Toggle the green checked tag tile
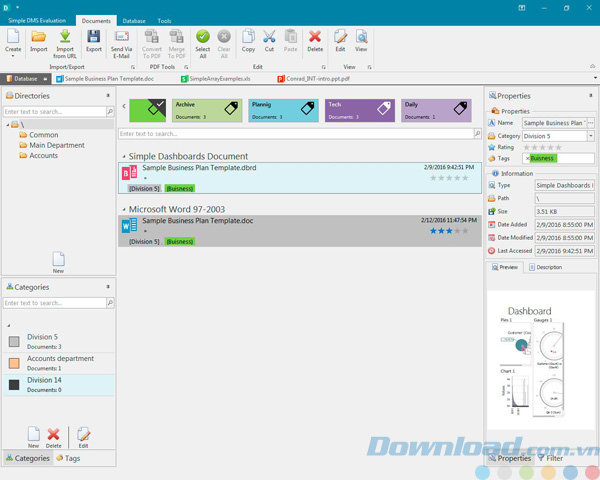Screen dimensions: 600x480 click(148, 110)
